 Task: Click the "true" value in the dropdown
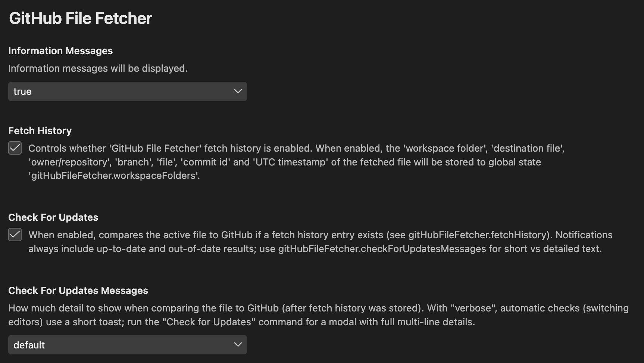(22, 91)
